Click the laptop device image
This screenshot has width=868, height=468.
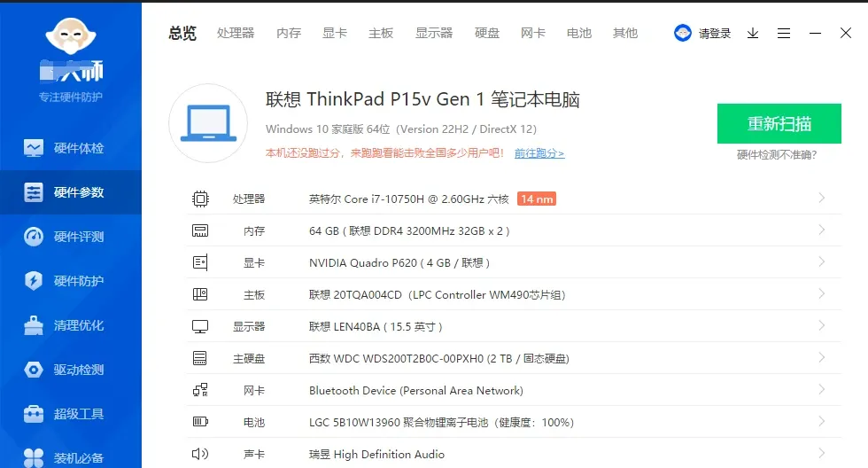coord(208,123)
